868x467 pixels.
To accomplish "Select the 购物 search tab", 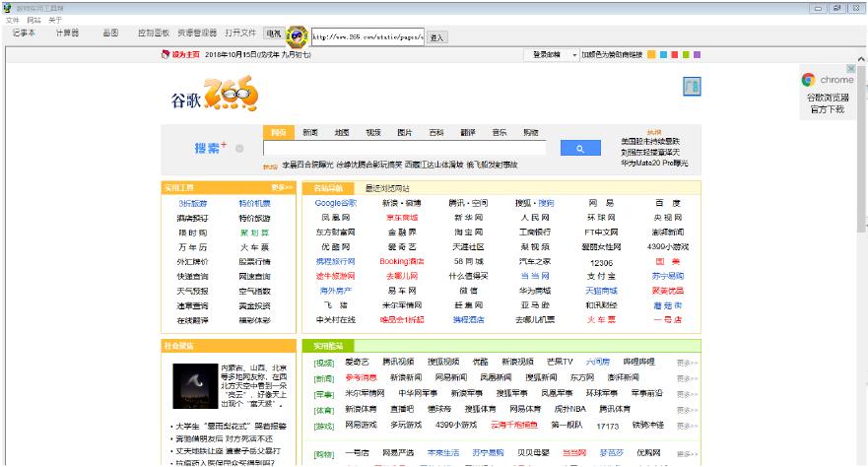I will pyautogui.click(x=531, y=133).
